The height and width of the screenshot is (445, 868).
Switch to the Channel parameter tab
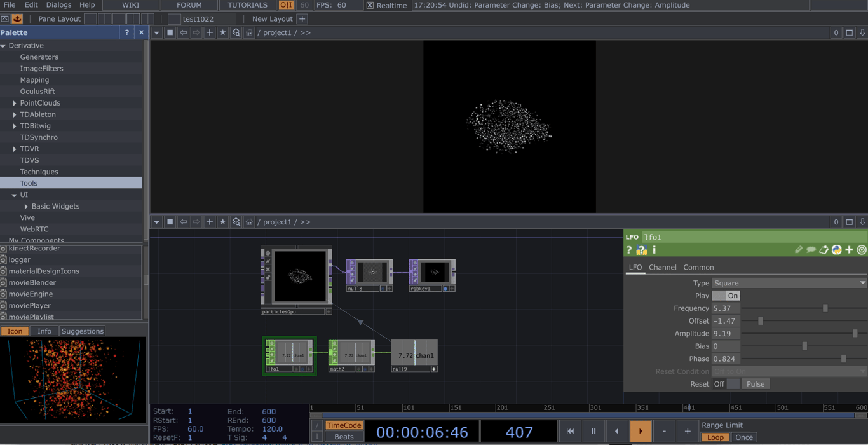coord(662,268)
